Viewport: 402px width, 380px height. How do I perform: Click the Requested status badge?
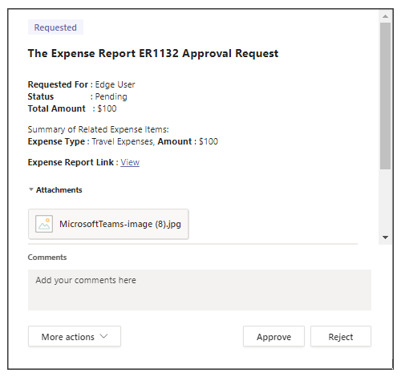coord(55,27)
